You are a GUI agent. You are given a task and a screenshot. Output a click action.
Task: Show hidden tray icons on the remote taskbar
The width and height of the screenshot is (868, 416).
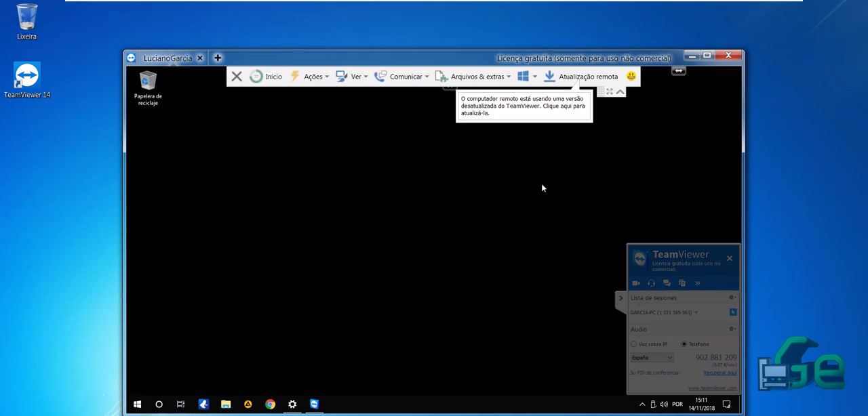pyautogui.click(x=642, y=404)
